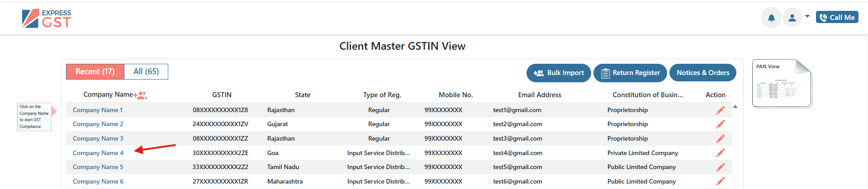868x189 pixels.
Task: Open the PAN View thumbnail
Action: coord(782,84)
